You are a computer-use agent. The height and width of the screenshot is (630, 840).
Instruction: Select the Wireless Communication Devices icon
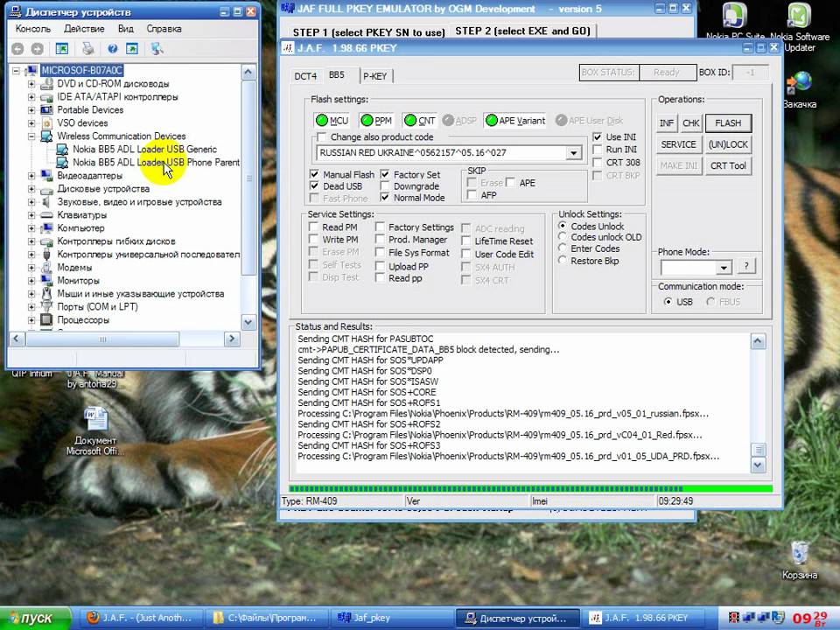46,136
